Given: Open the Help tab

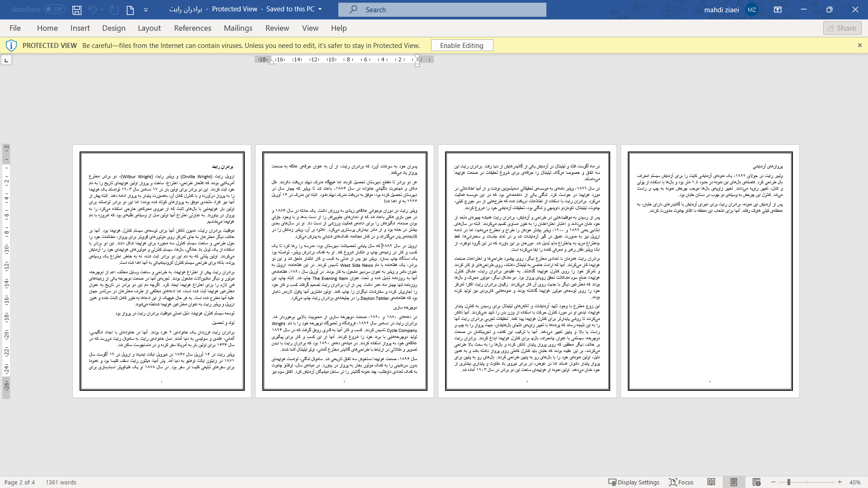Looking at the screenshot, I should [x=339, y=28].
